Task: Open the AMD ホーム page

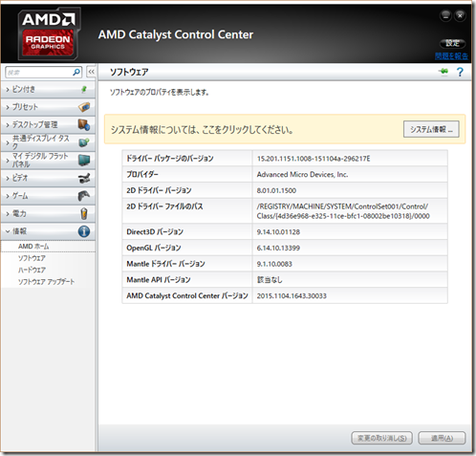Action: pos(33,247)
